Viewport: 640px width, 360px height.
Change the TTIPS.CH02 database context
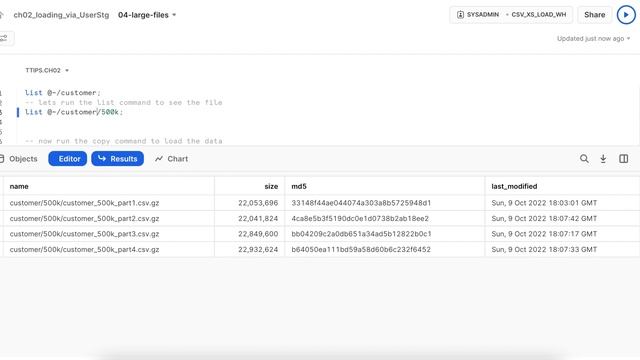(x=47, y=70)
